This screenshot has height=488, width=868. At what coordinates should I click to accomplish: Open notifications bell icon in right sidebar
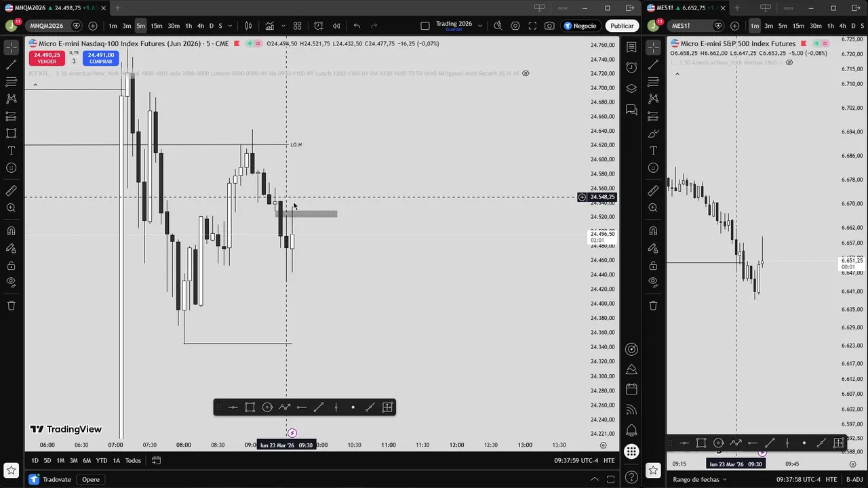pos(631,430)
